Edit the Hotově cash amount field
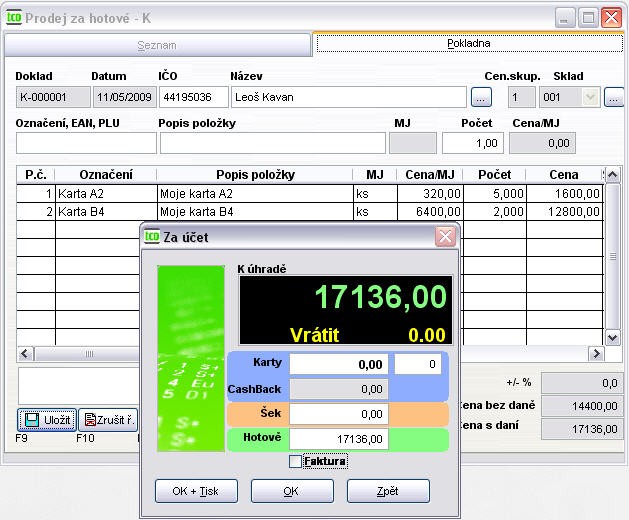Image resolution: width=629 pixels, height=520 pixels. [x=340, y=439]
